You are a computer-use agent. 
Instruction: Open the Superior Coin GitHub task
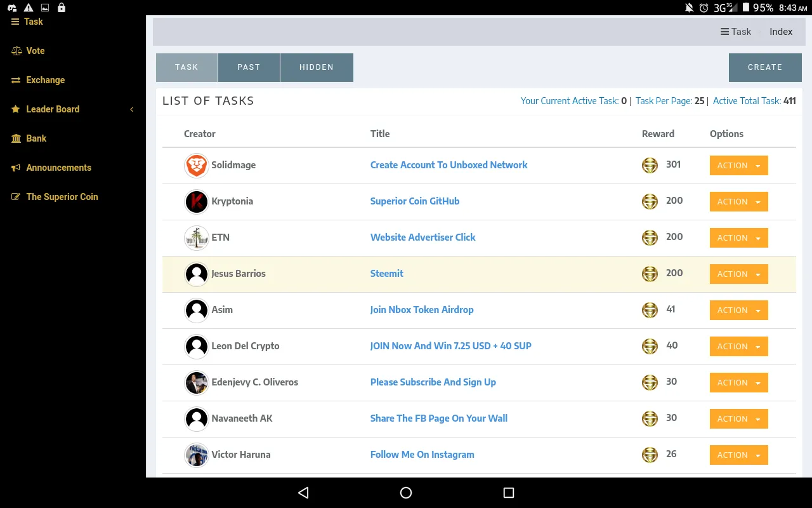[415, 201]
